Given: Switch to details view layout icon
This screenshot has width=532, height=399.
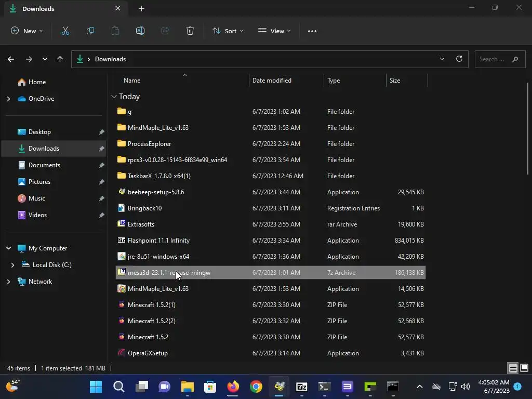Looking at the screenshot, I should [x=513, y=368].
